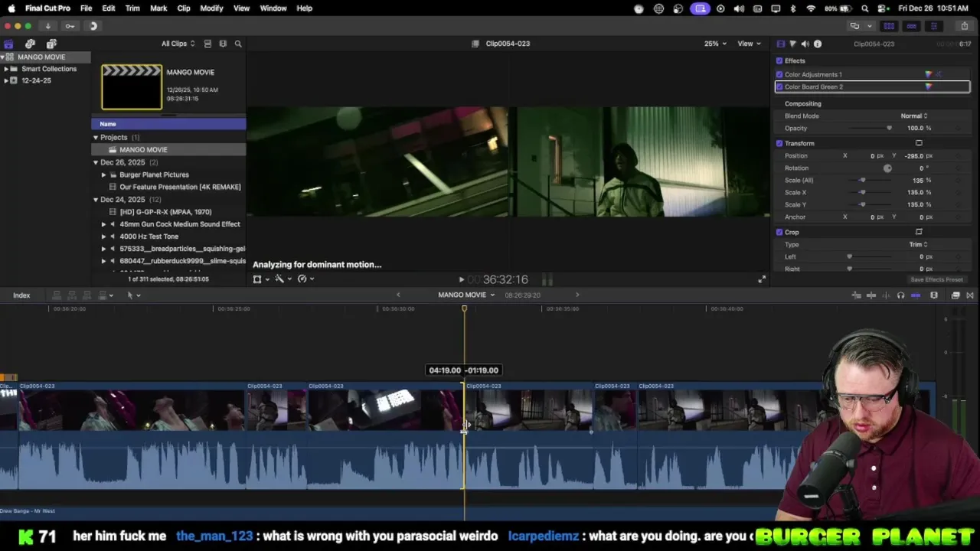Uncheck the Transform checkbox
The image size is (980, 551).
[x=779, y=143]
